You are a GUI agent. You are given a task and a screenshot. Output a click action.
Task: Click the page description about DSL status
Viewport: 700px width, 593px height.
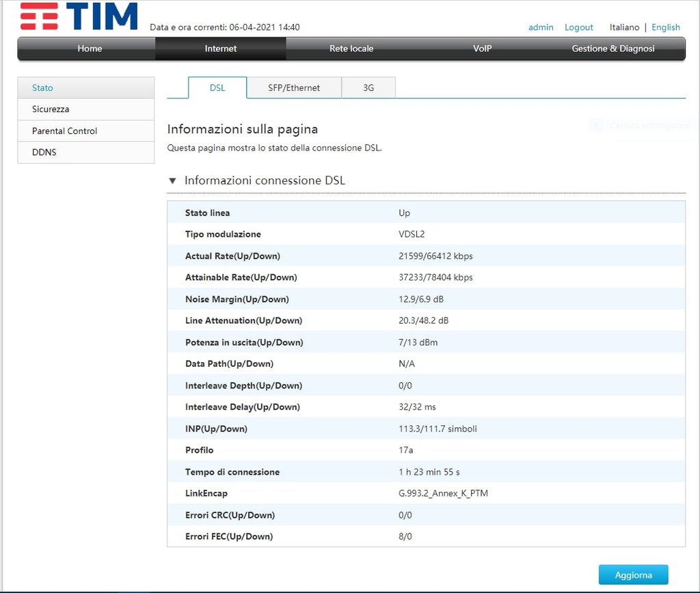tap(274, 148)
